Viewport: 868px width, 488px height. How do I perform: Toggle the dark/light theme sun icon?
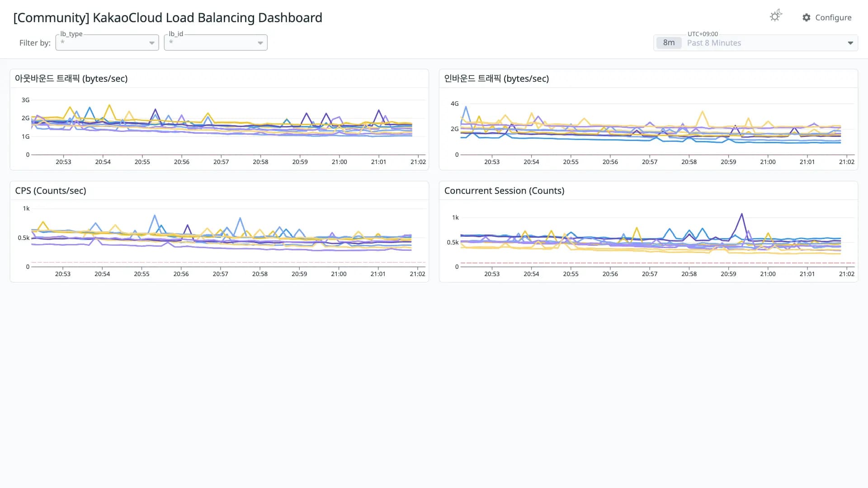point(776,16)
